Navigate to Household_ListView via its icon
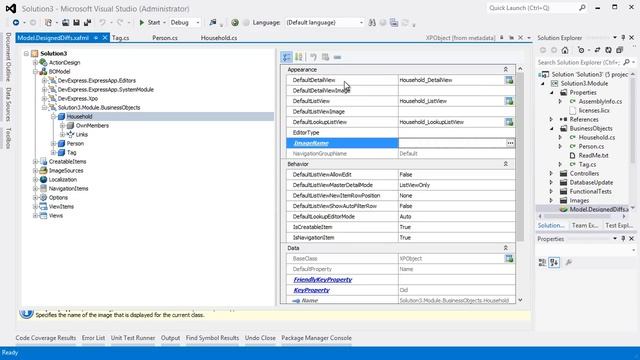The image size is (640, 360). (509, 101)
